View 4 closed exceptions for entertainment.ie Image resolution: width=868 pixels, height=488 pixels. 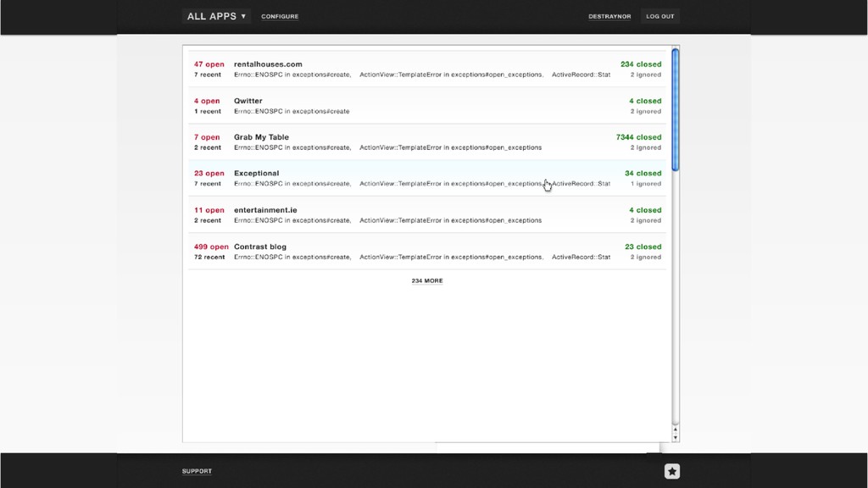(645, 210)
